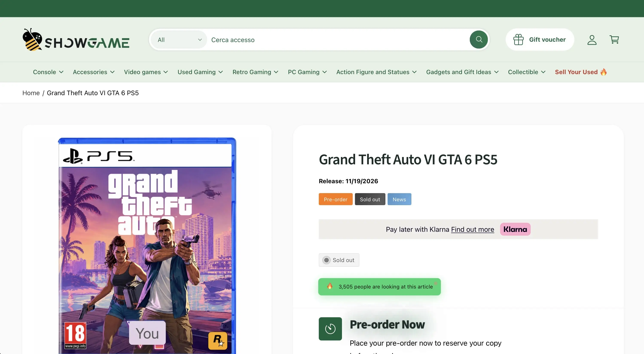644x354 pixels.
Task: Expand the Accessories menu
Action: click(94, 72)
